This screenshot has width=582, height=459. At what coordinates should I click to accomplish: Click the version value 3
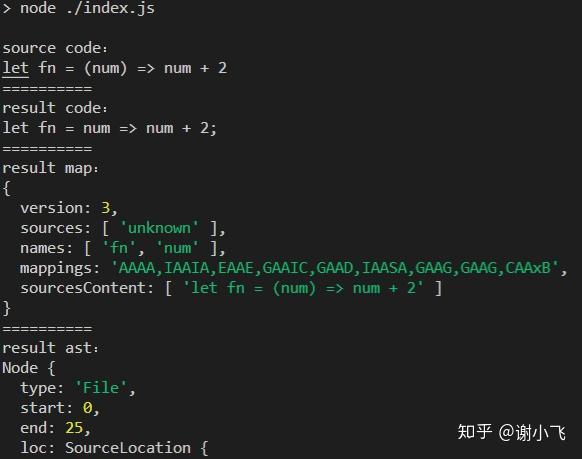click(106, 208)
